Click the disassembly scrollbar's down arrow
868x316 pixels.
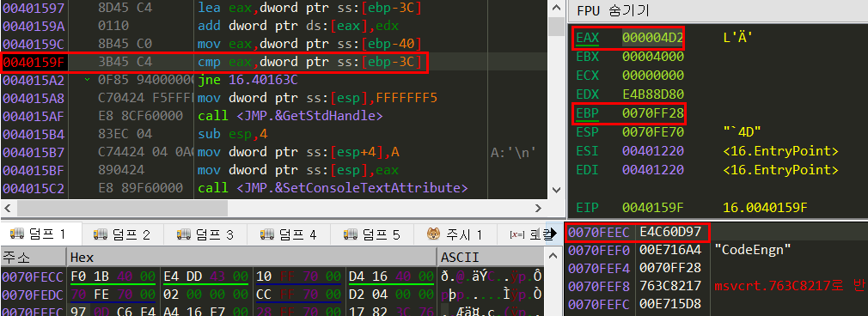[556, 191]
